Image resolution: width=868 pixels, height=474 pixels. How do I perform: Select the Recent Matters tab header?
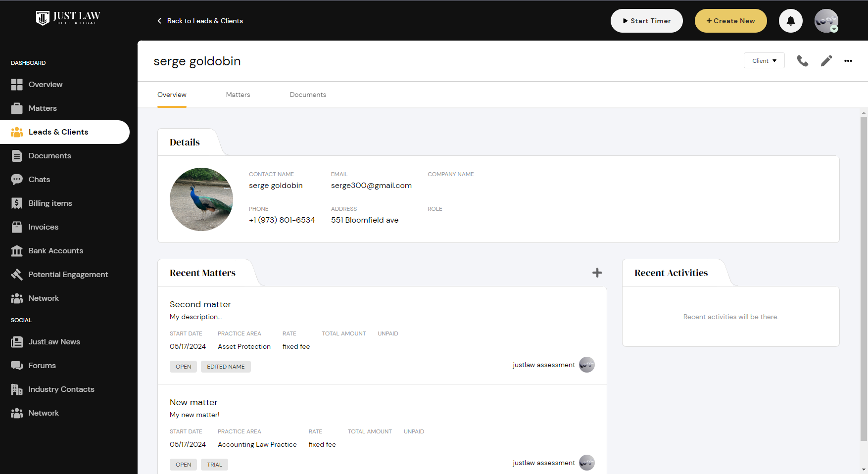(x=202, y=273)
